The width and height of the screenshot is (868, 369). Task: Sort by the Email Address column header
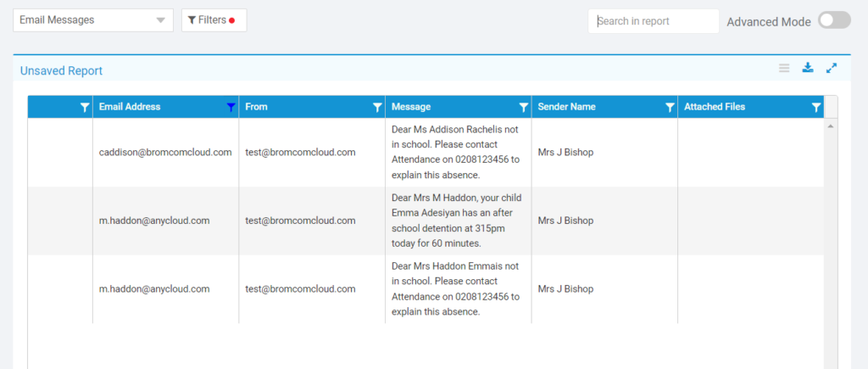pyautogui.click(x=130, y=107)
